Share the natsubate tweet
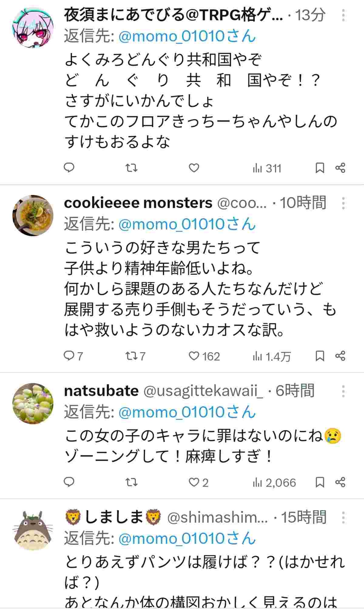 (x=340, y=482)
